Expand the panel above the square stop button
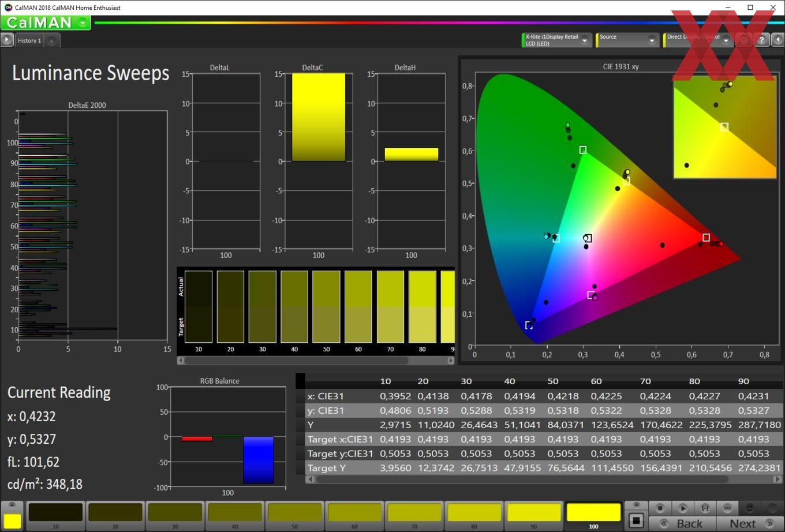 tap(636, 505)
